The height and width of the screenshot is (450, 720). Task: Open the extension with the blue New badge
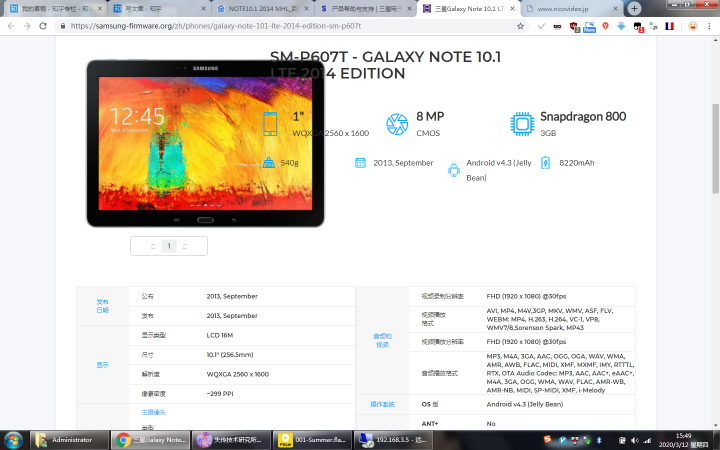[x=589, y=27]
